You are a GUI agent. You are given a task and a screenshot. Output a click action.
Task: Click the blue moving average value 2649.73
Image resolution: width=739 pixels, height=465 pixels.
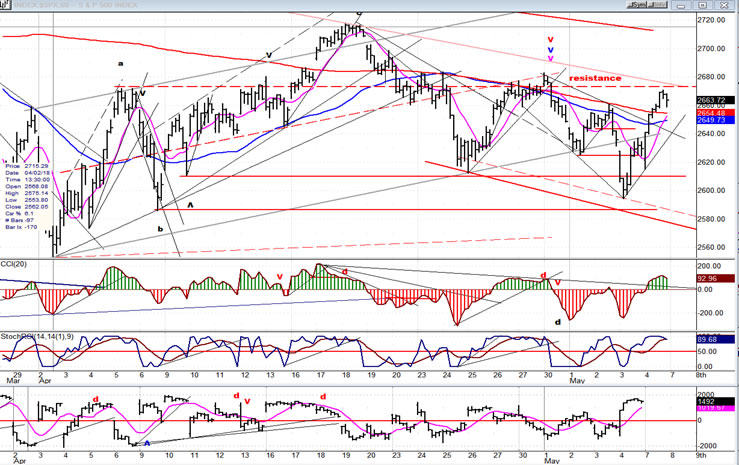tap(715, 120)
